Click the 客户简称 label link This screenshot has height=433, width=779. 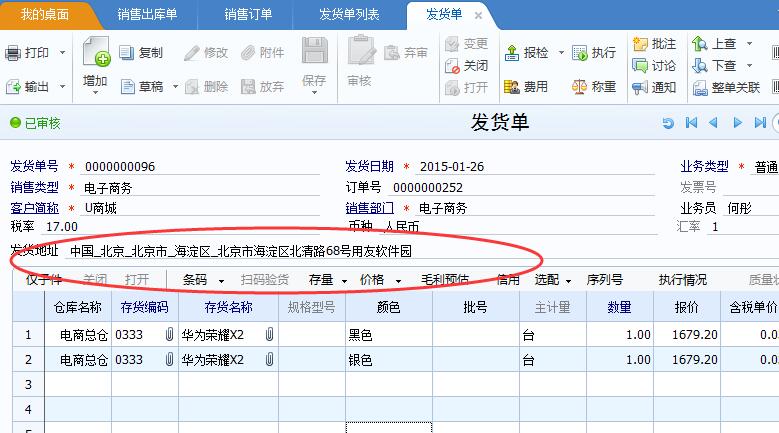tap(34, 208)
